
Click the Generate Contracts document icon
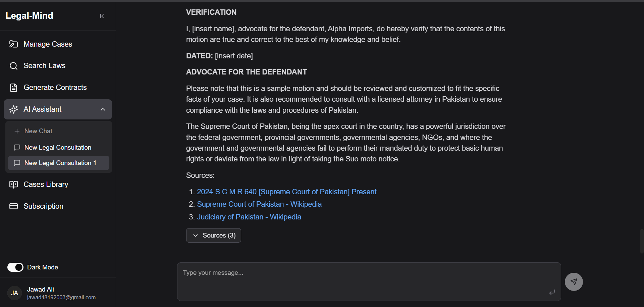coord(13,88)
